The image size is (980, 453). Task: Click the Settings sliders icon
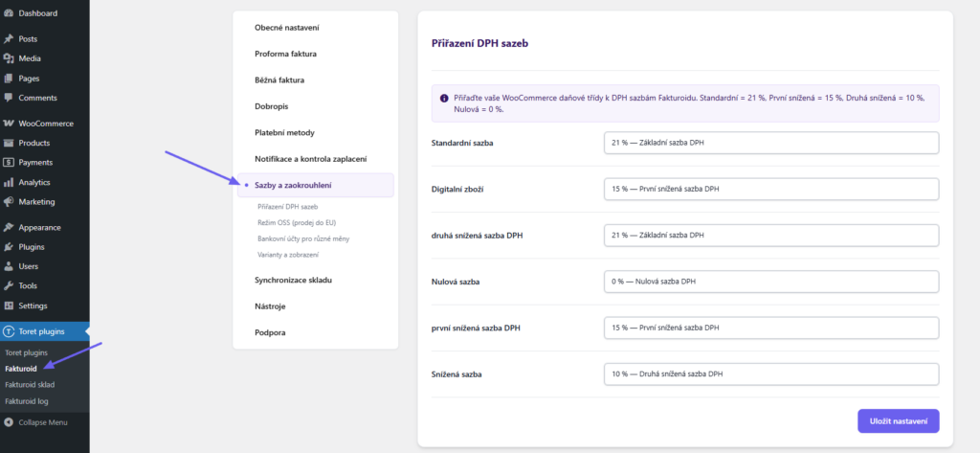[x=9, y=306]
